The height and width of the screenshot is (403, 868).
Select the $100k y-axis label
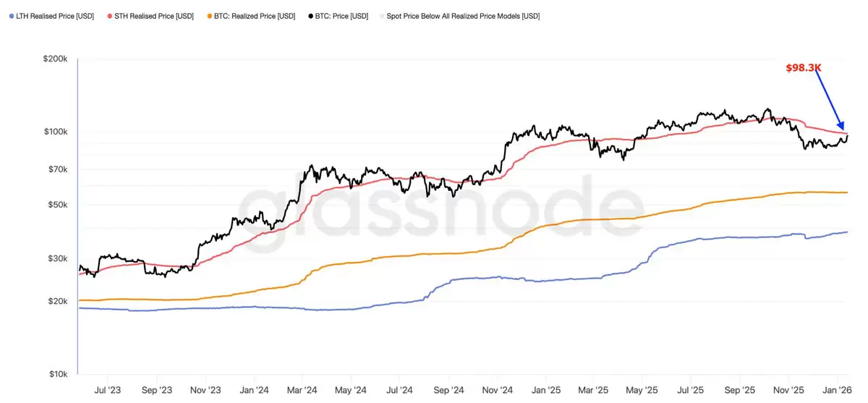pos(56,132)
